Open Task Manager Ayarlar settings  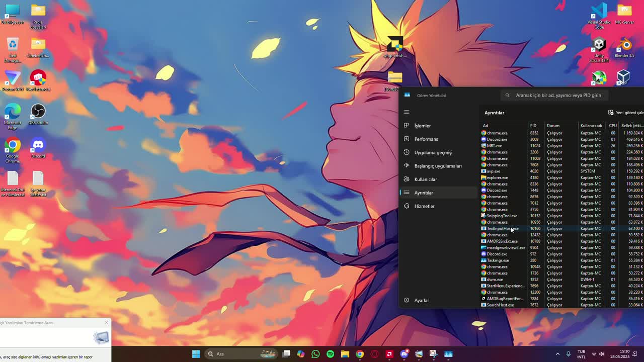(x=421, y=300)
